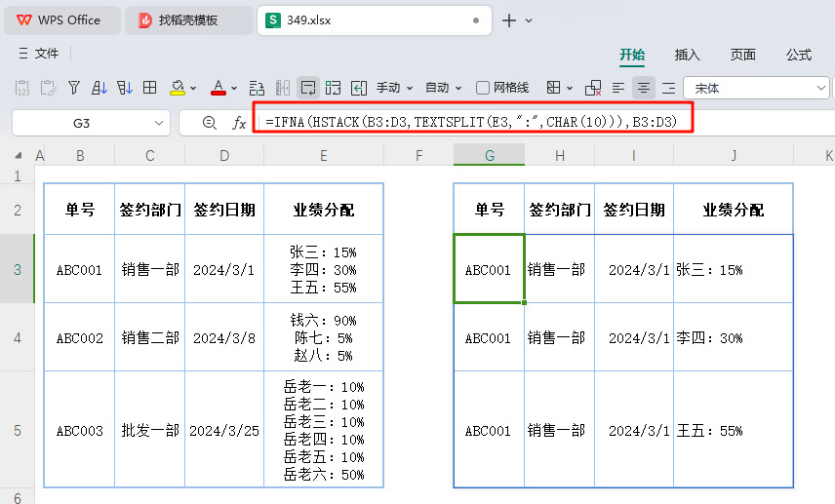The height and width of the screenshot is (504, 835).
Task: Toggle the wrap text icon
Action: [x=308, y=88]
